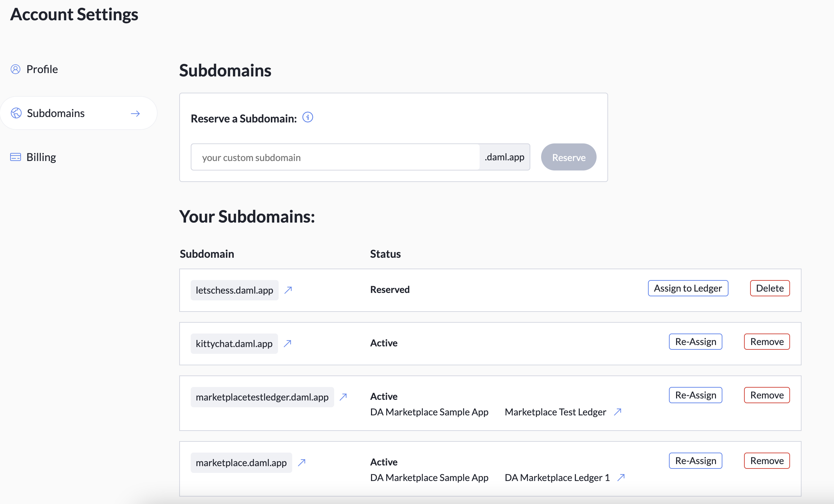Open letschess.daml.app via its external link arrow
The image size is (834, 504).
click(x=288, y=290)
